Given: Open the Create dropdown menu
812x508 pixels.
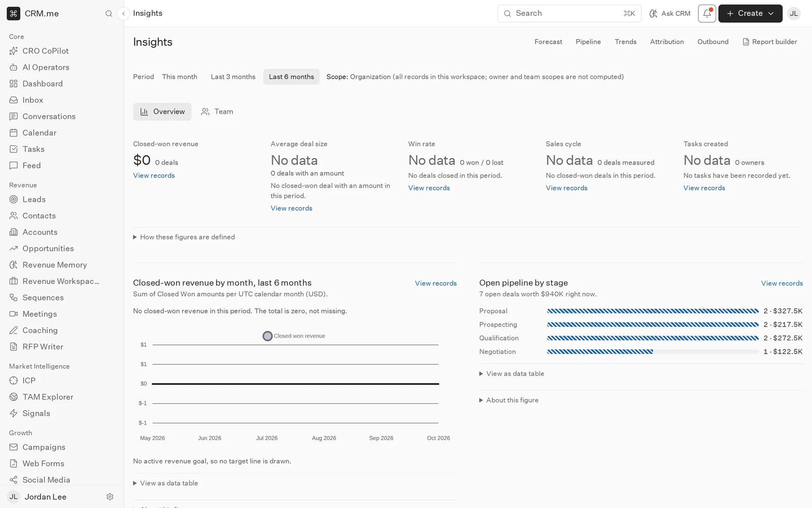Looking at the screenshot, I should coord(750,14).
